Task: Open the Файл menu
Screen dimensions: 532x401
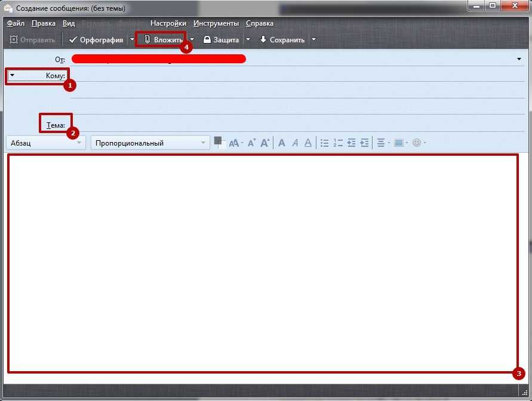Action: pyautogui.click(x=16, y=23)
